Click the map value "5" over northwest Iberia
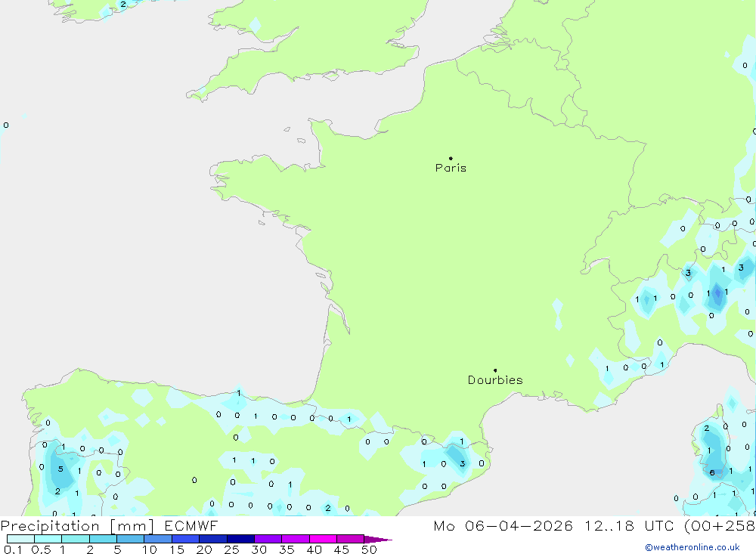This screenshot has width=756, height=554. (x=60, y=469)
